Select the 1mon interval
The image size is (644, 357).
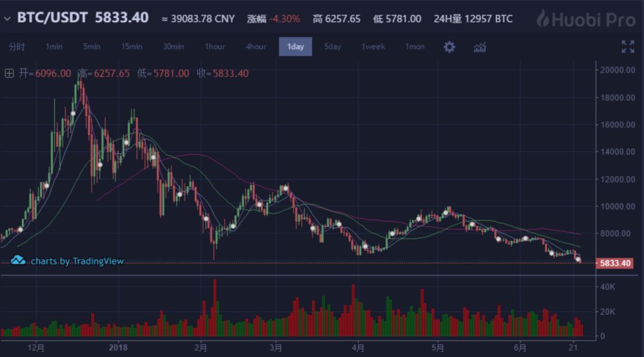pyautogui.click(x=414, y=47)
